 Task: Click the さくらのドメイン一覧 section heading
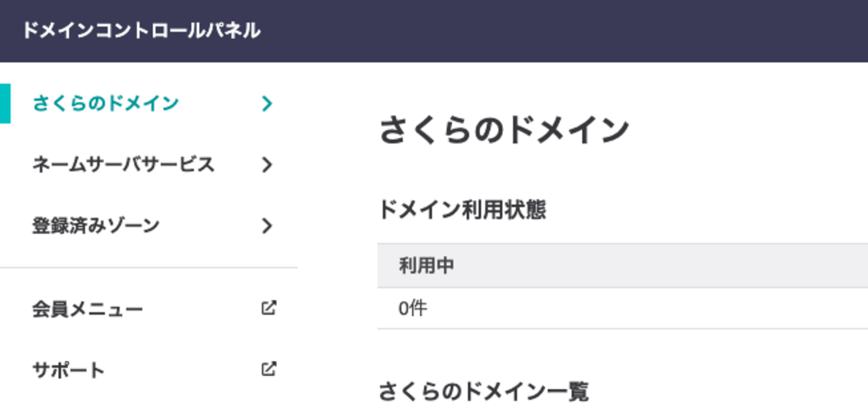[x=483, y=392]
